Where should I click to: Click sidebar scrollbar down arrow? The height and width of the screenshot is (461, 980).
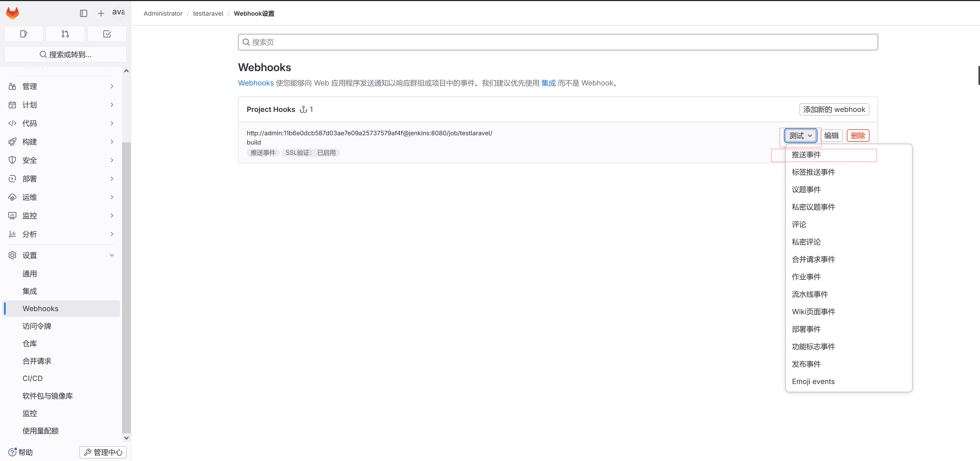126,438
